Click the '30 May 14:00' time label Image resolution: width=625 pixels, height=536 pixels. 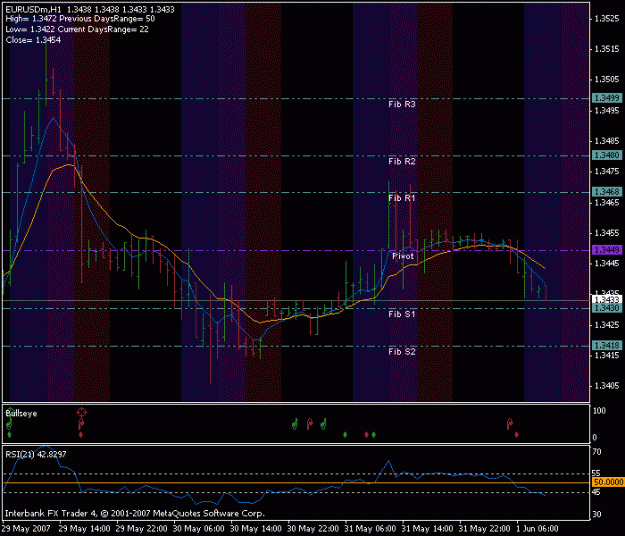pyautogui.click(x=256, y=529)
